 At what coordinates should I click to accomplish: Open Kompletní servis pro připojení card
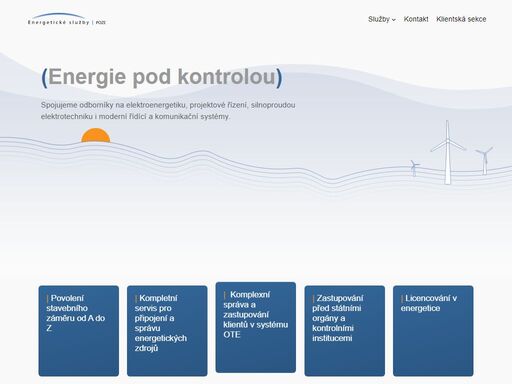pos(167,331)
